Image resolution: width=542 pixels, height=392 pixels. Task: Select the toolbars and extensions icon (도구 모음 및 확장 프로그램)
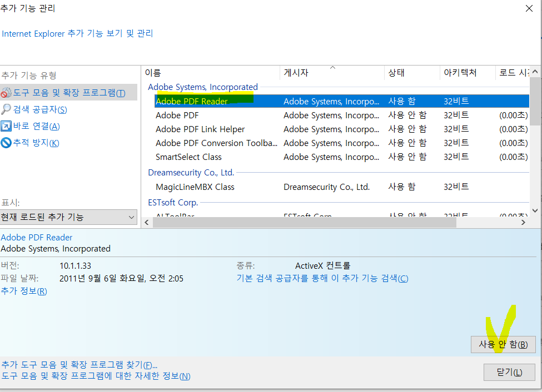6,93
